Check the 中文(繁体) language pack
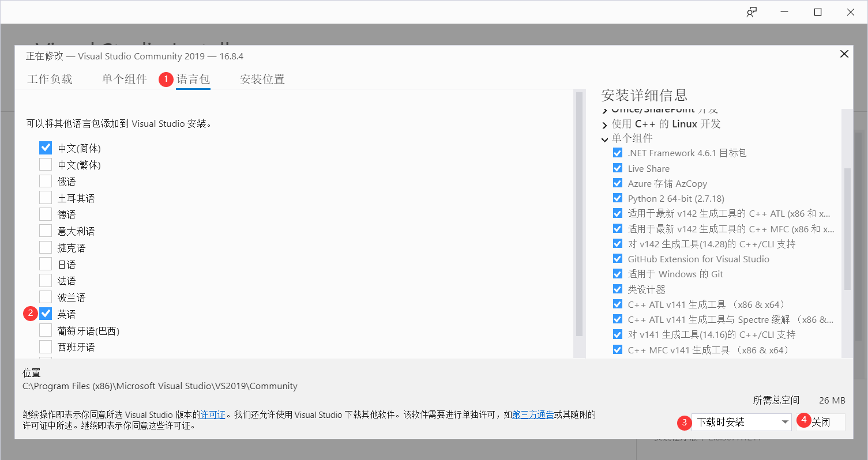Image resolution: width=868 pixels, height=460 pixels. coord(46,165)
